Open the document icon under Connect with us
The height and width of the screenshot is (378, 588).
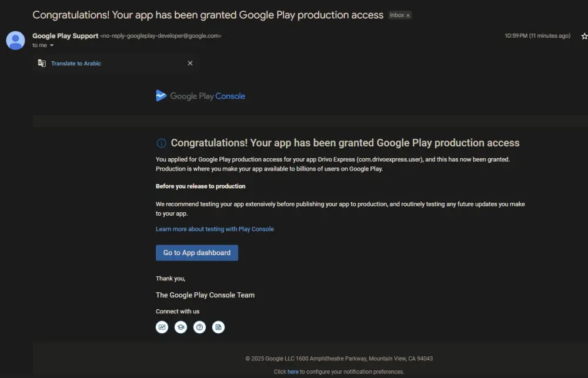coord(218,327)
